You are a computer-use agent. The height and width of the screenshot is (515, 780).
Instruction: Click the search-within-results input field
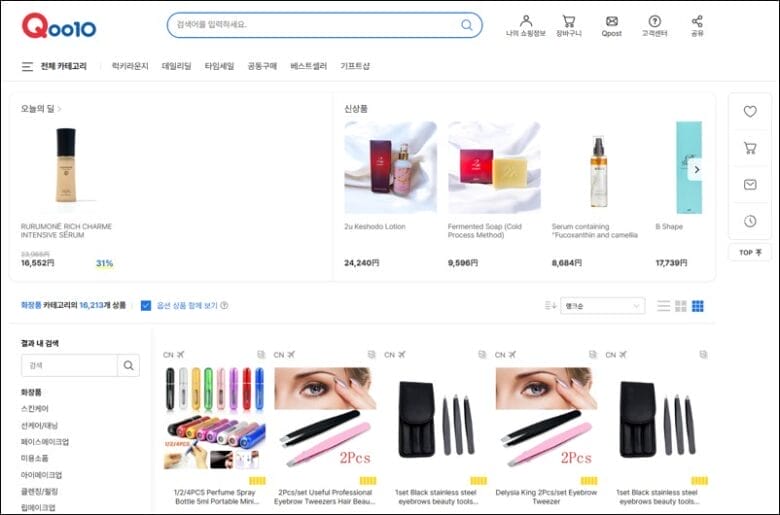pyautogui.click(x=69, y=366)
